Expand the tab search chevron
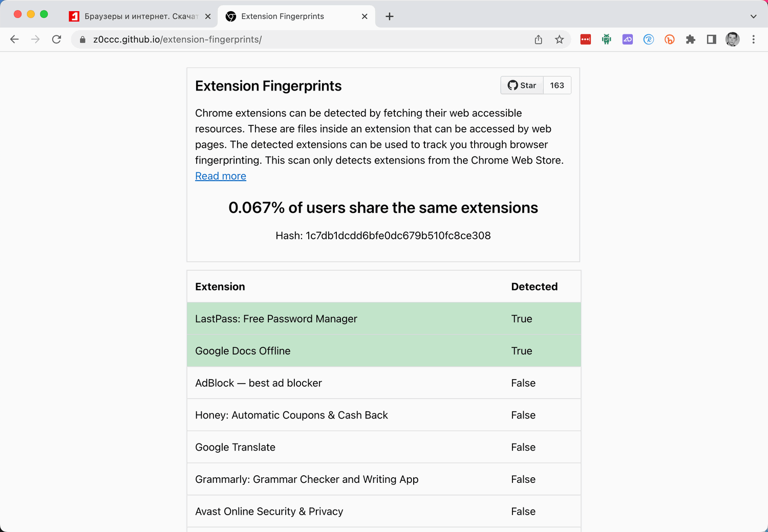768x532 pixels. pos(754,16)
